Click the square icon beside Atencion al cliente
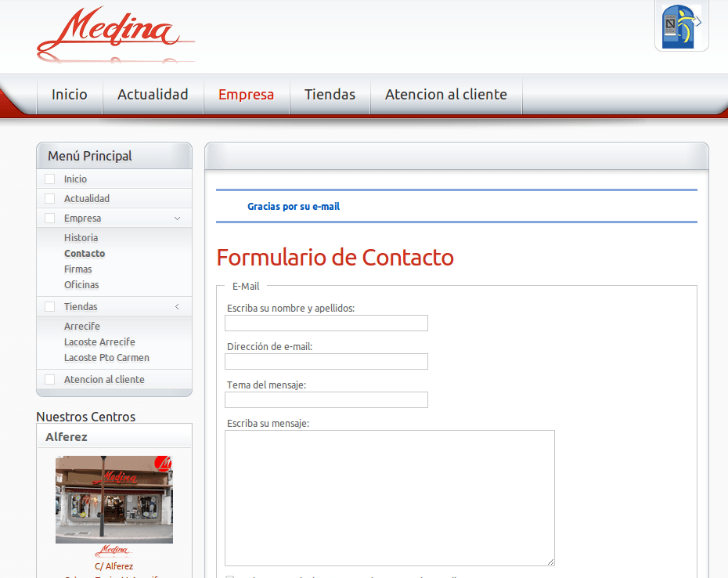This screenshot has width=728, height=578. [49, 380]
